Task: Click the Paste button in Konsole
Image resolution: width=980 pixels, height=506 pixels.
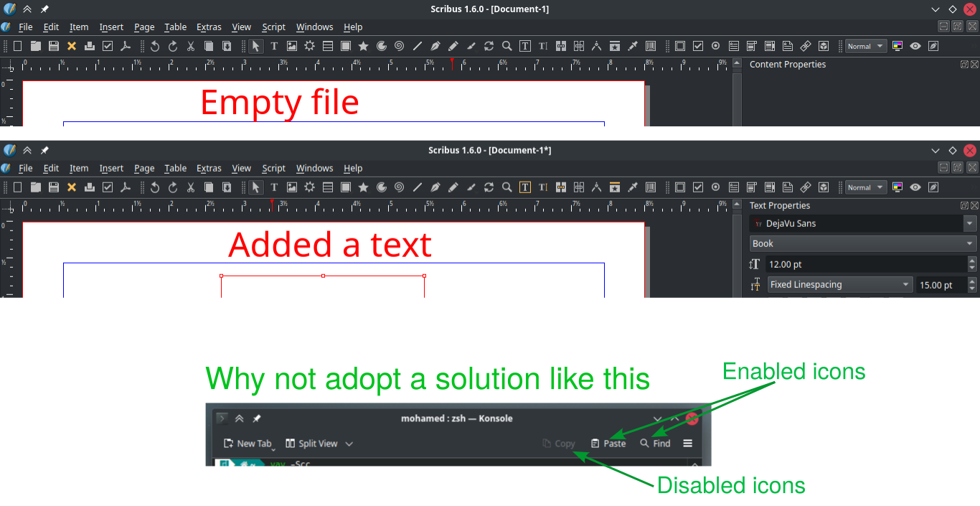Action: point(608,444)
